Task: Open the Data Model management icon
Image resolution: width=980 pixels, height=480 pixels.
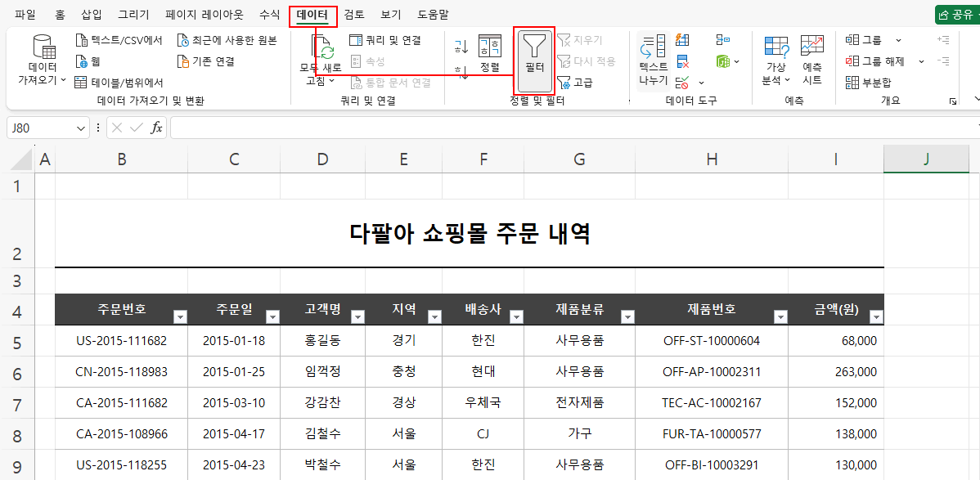Action: [722, 61]
